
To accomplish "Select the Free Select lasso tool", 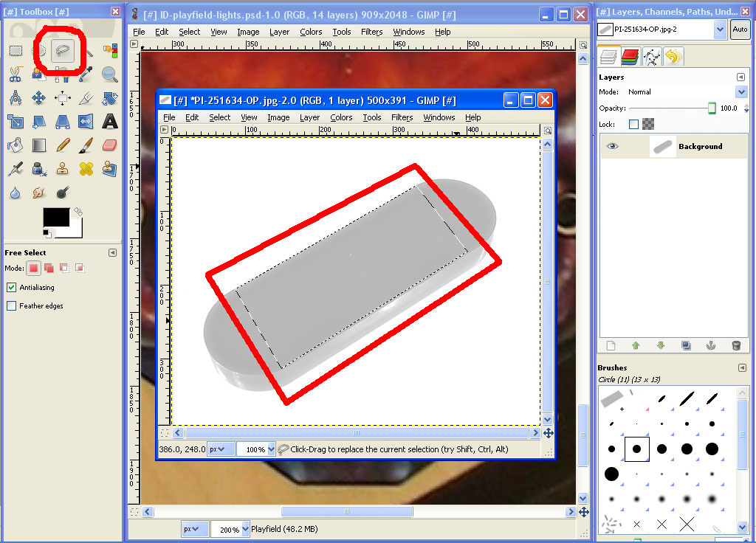I will (63, 51).
